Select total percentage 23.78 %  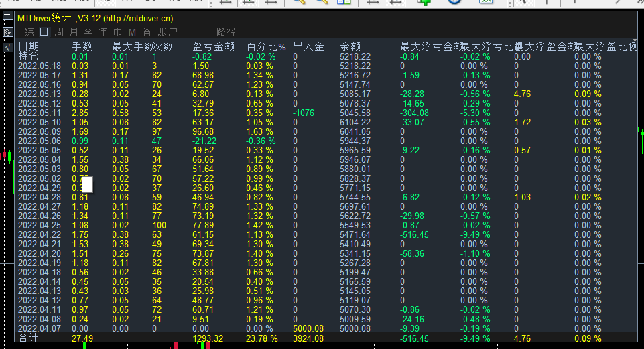pos(262,339)
